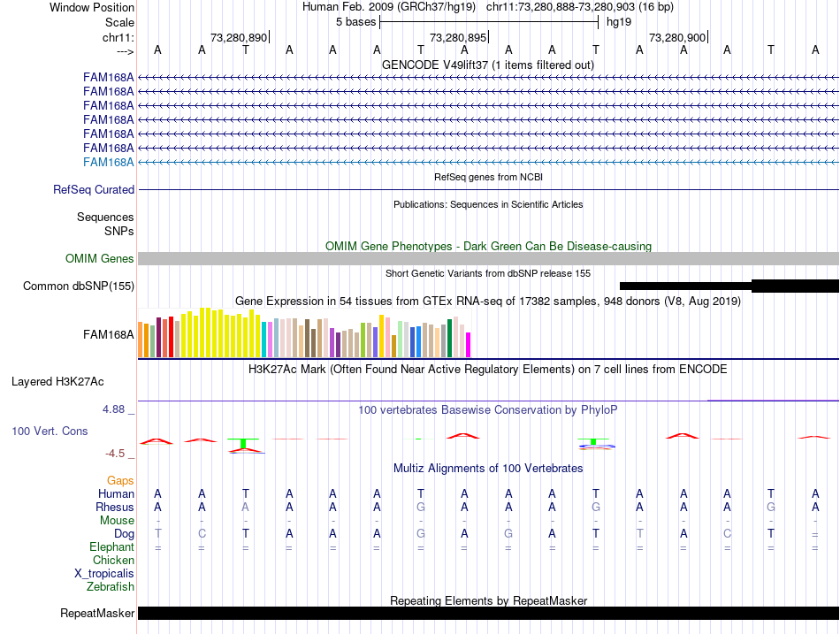Click the OMIM Genes label
Screen dimensions: 840x634
pos(100,258)
